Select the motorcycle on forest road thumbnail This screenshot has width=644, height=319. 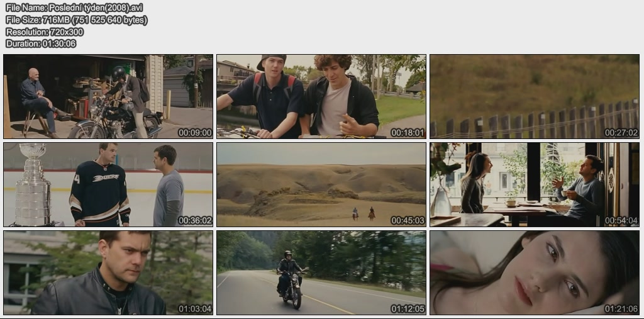click(x=321, y=272)
